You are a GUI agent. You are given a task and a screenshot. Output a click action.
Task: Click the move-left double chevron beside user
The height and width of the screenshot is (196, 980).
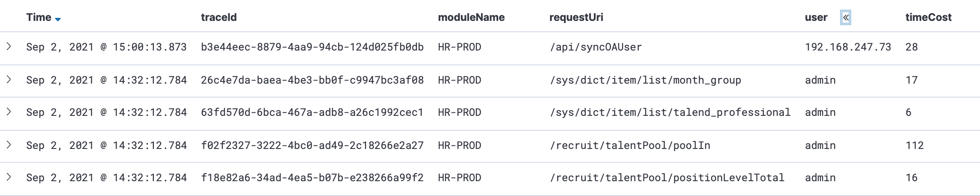pos(845,18)
